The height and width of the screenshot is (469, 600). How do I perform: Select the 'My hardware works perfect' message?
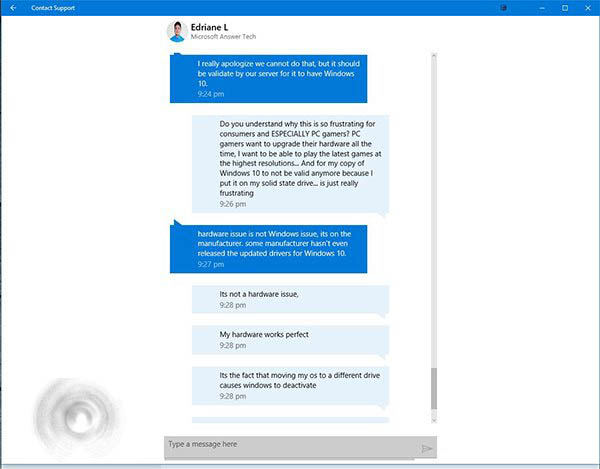tap(290, 340)
